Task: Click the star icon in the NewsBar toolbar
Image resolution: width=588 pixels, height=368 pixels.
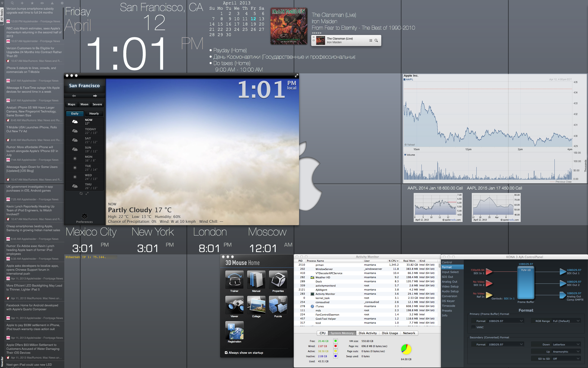Action: (32, 3)
